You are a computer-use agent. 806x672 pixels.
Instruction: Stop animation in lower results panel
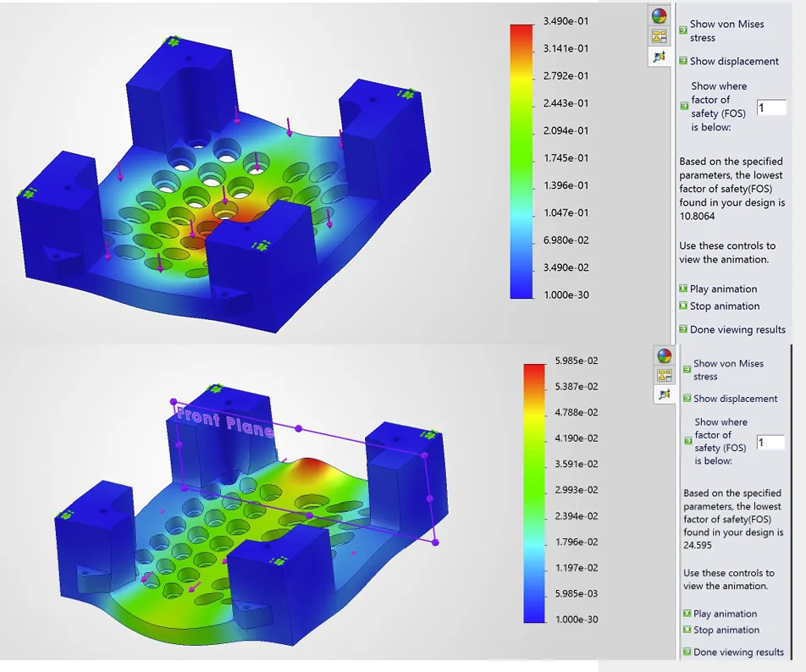pyautogui.click(x=721, y=630)
